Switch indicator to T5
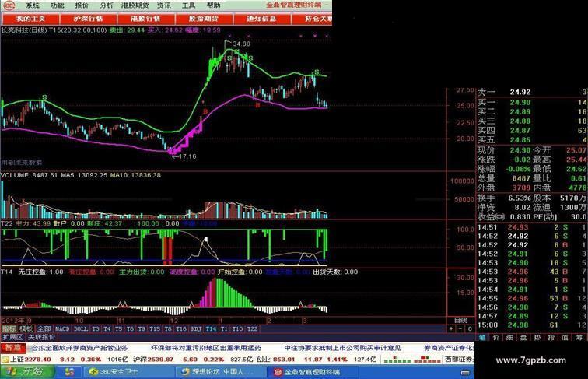Image resolution: width=588 pixels, height=379 pixels. [118, 328]
